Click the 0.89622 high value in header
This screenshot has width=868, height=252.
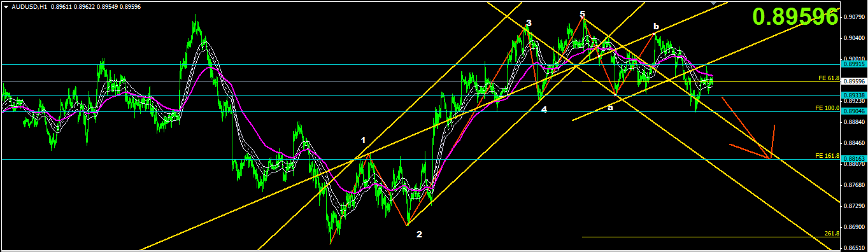pos(83,6)
